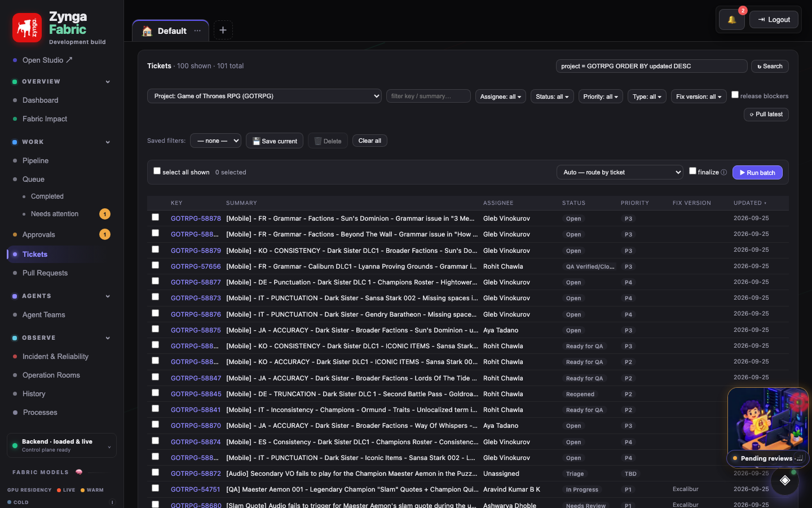Viewport: 812px width, 508px height.
Task: Tick the checkbox for ticket GOTRPG-58879
Action: click(155, 249)
